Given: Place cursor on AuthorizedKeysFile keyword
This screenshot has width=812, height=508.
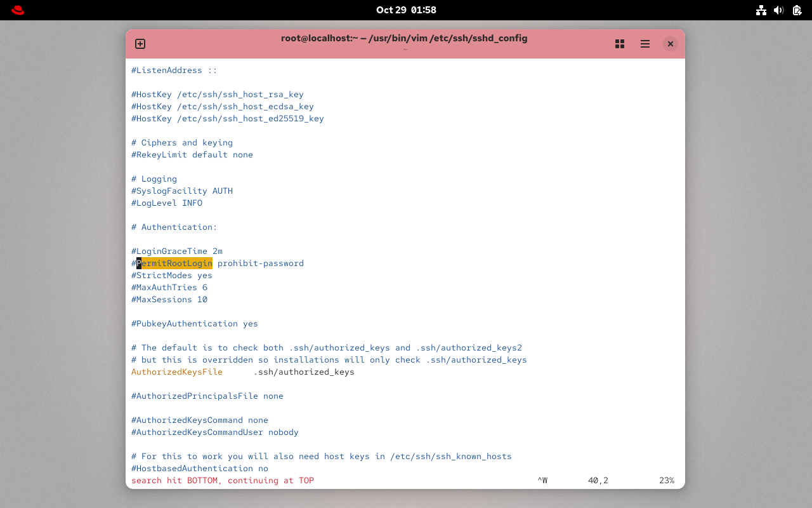Looking at the screenshot, I should [176, 372].
